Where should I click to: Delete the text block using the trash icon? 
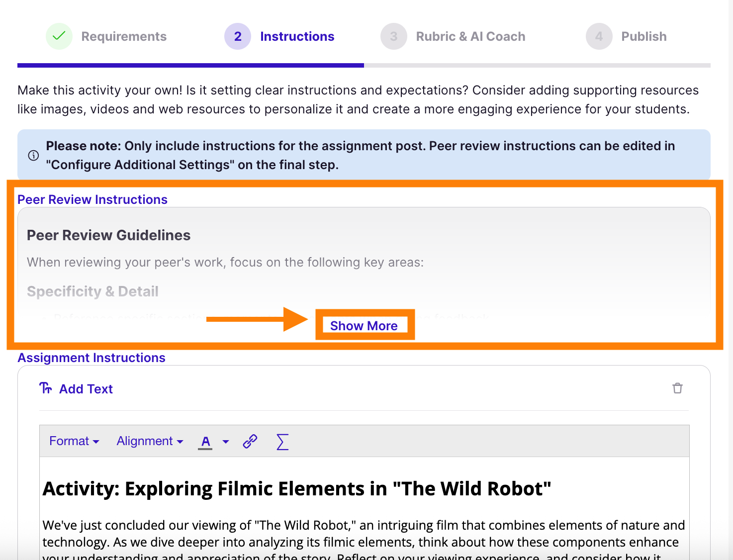[677, 388]
